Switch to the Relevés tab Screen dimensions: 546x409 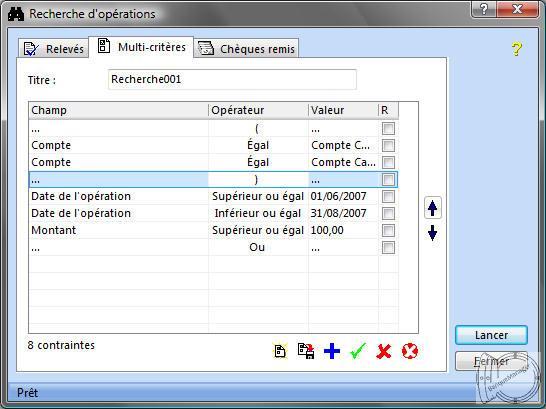[x=54, y=48]
